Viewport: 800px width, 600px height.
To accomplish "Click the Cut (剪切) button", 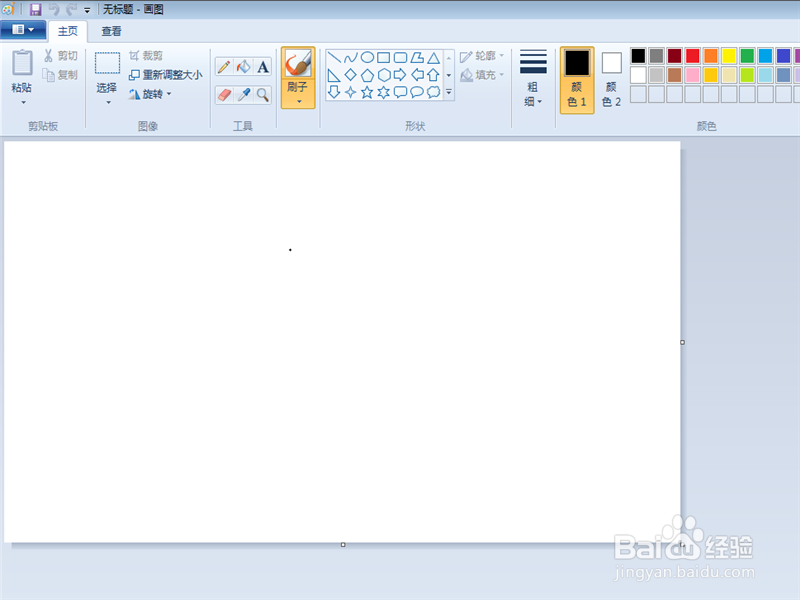I will click(x=60, y=56).
